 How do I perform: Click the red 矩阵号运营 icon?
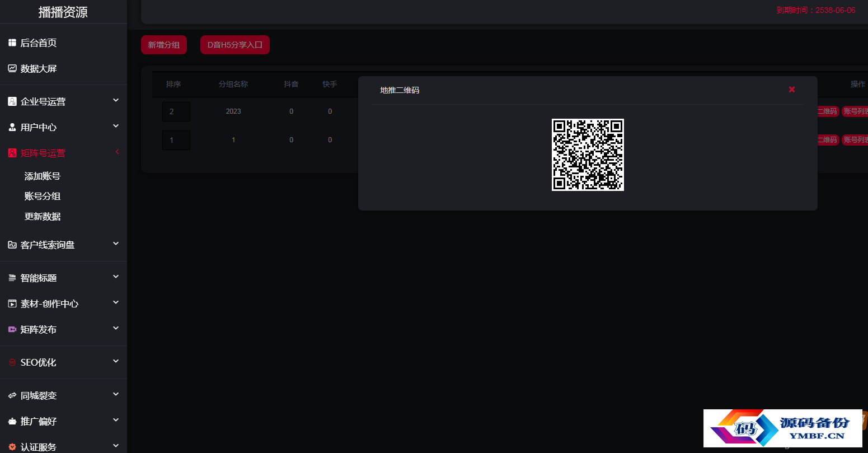click(x=12, y=153)
